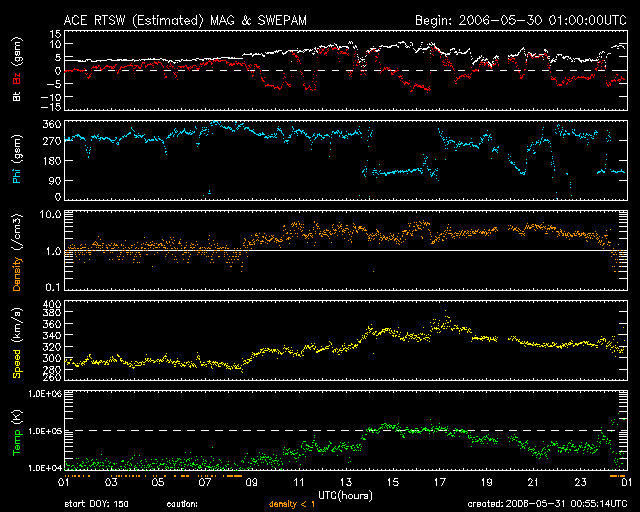Click the 10.0 tick on Density axis
Screen dimensions: 640x512
pyautogui.click(x=44, y=215)
